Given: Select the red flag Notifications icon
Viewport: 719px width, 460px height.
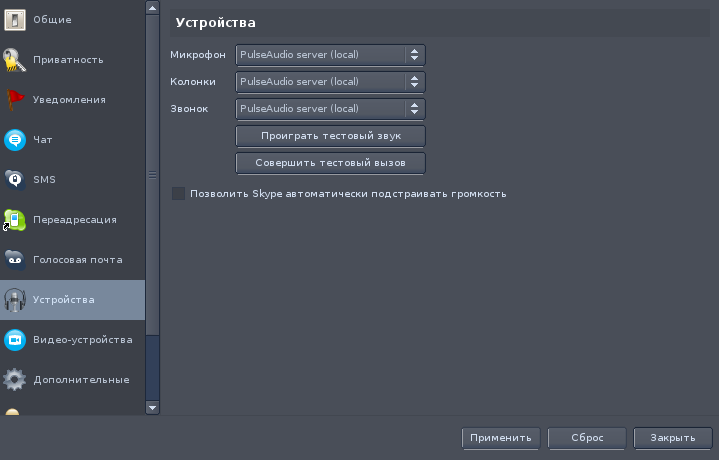Looking at the screenshot, I should pyautogui.click(x=14, y=100).
